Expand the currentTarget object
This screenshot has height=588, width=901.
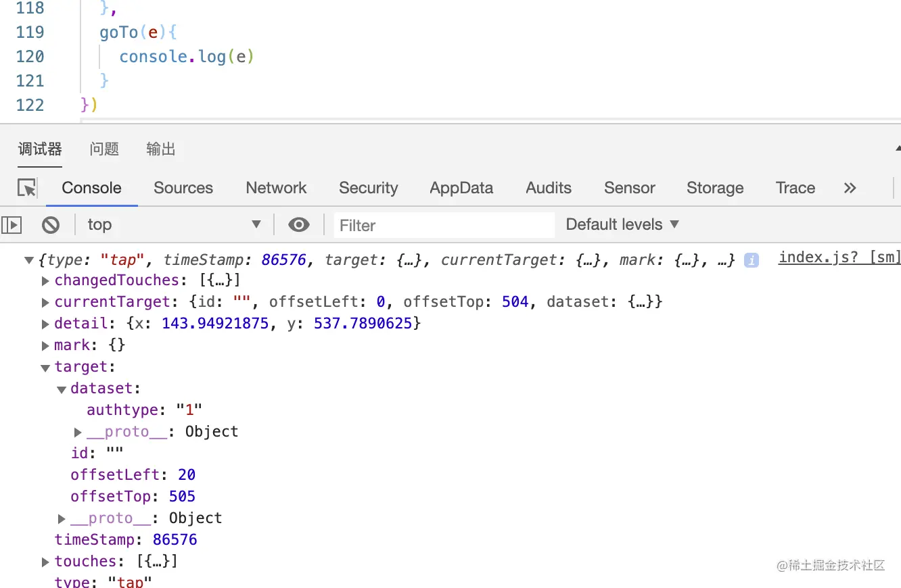45,302
